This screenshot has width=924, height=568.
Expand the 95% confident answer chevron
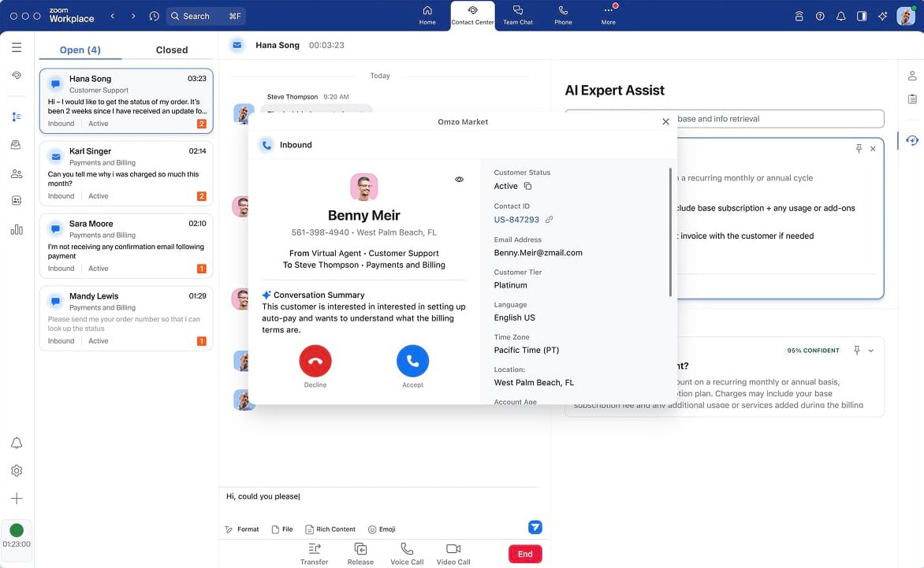(871, 351)
